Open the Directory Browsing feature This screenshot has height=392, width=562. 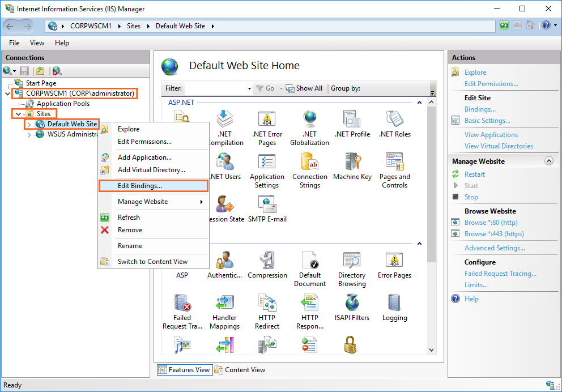pyautogui.click(x=352, y=269)
